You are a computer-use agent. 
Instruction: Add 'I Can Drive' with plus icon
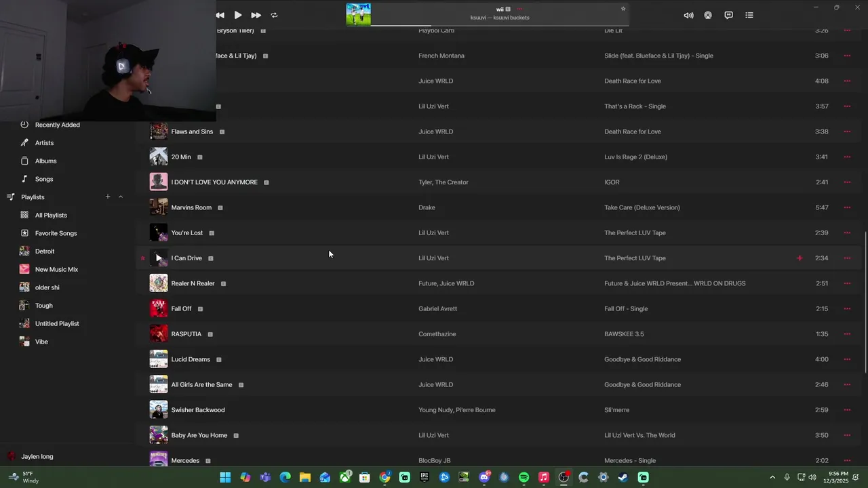pos(800,258)
